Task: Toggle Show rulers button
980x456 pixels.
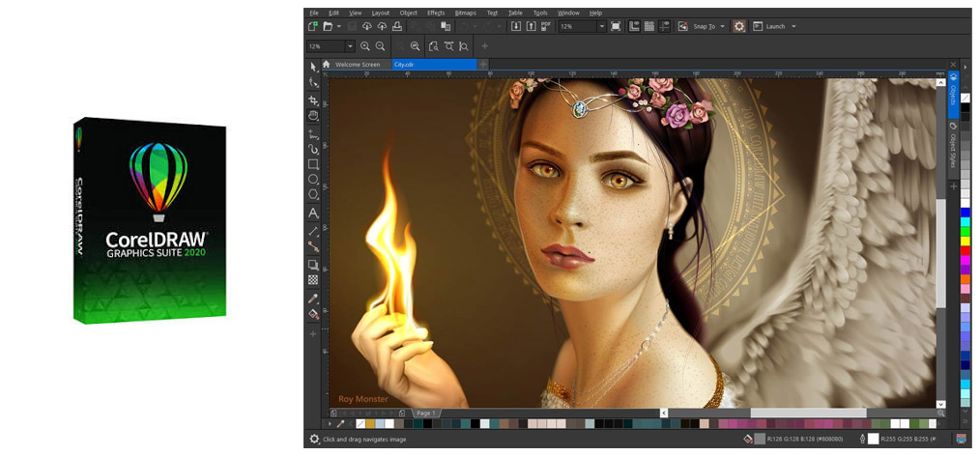Action: tap(634, 26)
